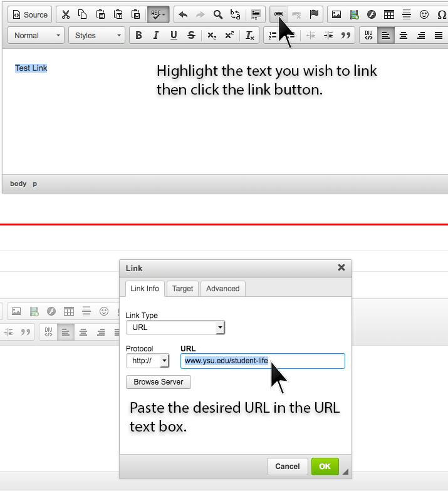The height and width of the screenshot is (491, 448).
Task: Click the Flash icon in top toolbar
Action: click(x=372, y=14)
